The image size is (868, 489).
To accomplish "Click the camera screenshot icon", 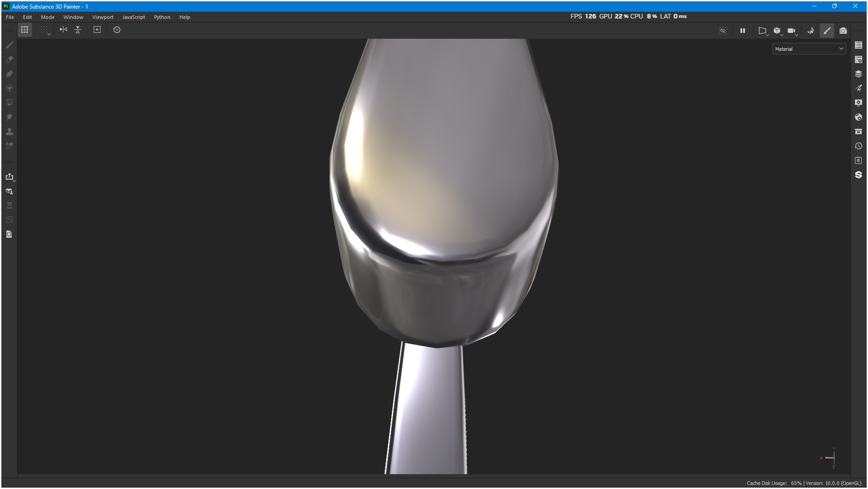I will [x=843, y=31].
